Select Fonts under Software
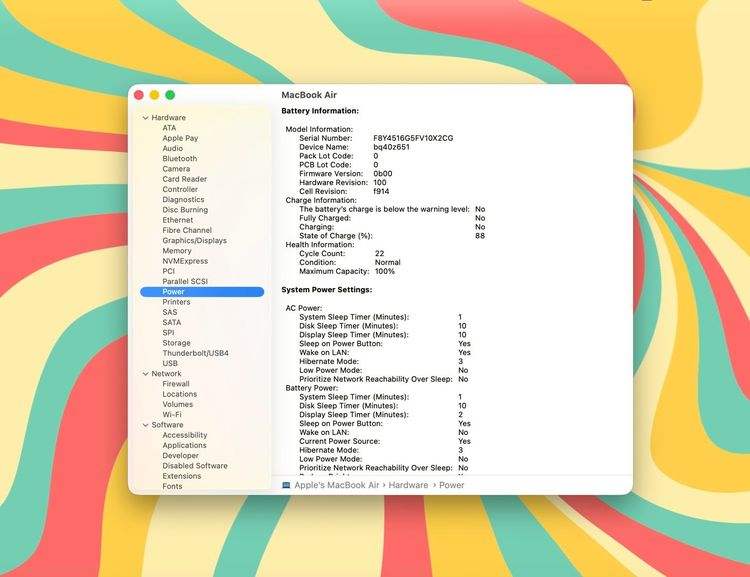The image size is (750, 577). tap(172, 486)
